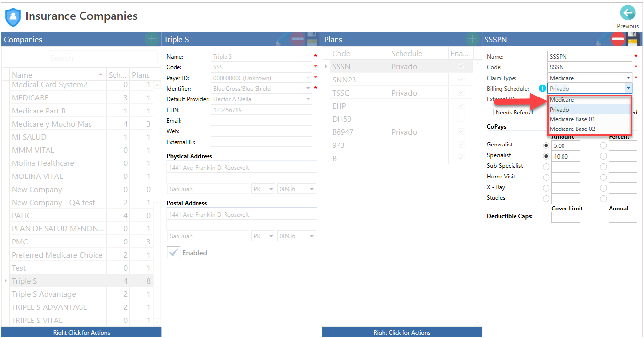The image size is (644, 338).
Task: Select Generalist amount radio button
Action: click(x=547, y=145)
